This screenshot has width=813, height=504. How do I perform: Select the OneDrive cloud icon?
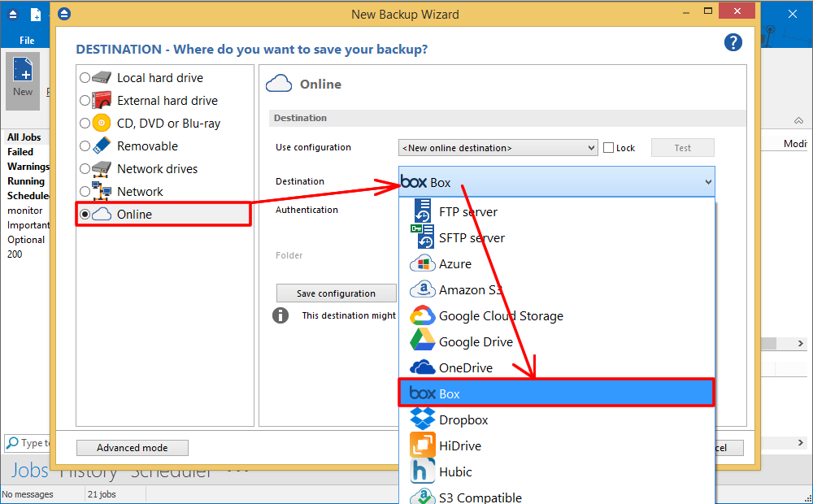coord(422,367)
